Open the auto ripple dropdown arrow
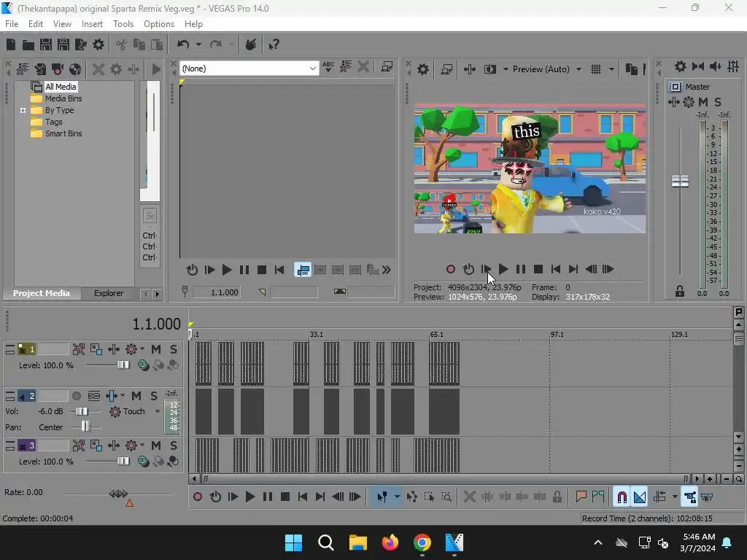 click(675, 497)
